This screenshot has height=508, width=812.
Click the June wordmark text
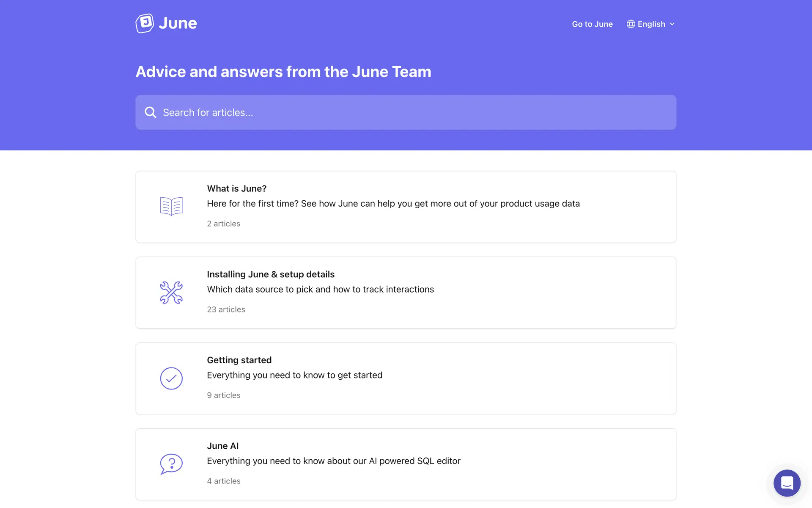click(178, 23)
